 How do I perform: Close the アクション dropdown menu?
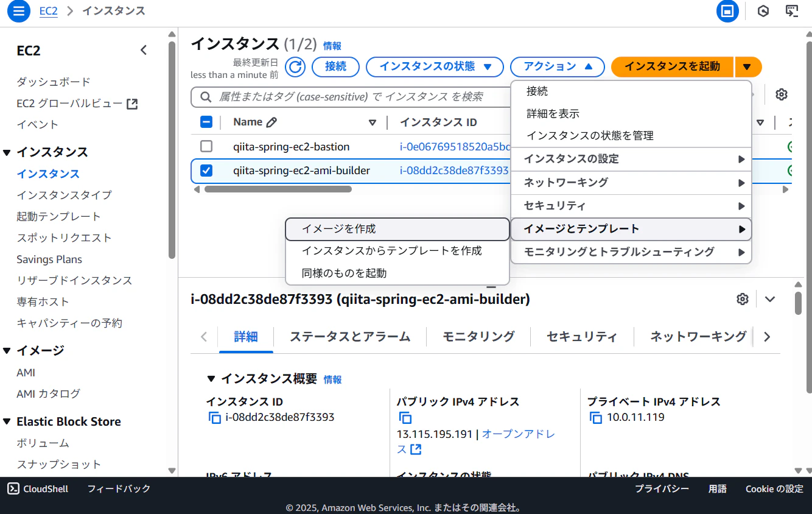pos(557,66)
